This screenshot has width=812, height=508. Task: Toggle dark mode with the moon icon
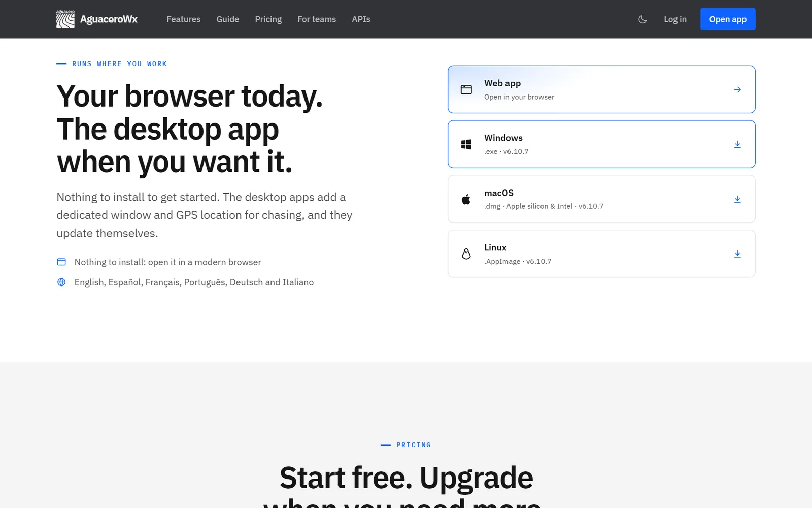click(642, 19)
